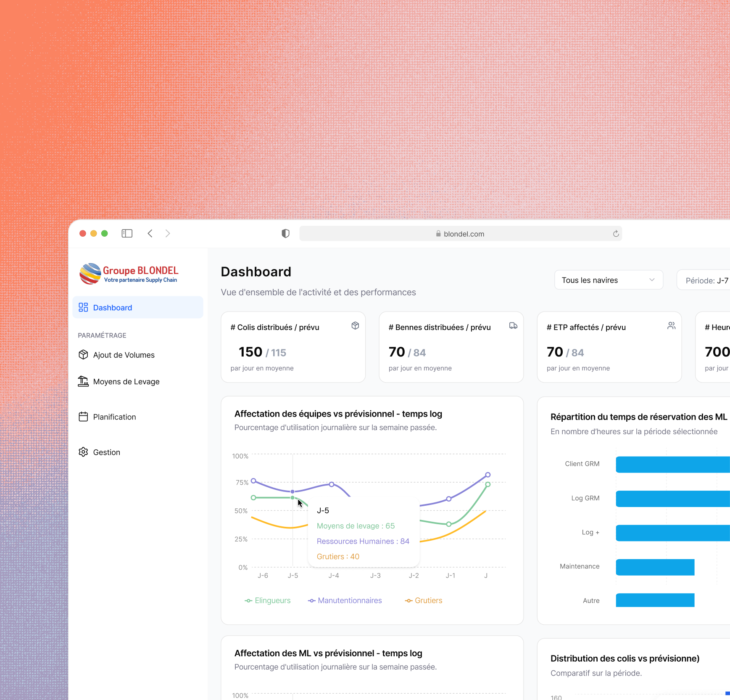Click the purple data point at J
Image resolution: width=730 pixels, height=700 pixels.
(x=488, y=475)
